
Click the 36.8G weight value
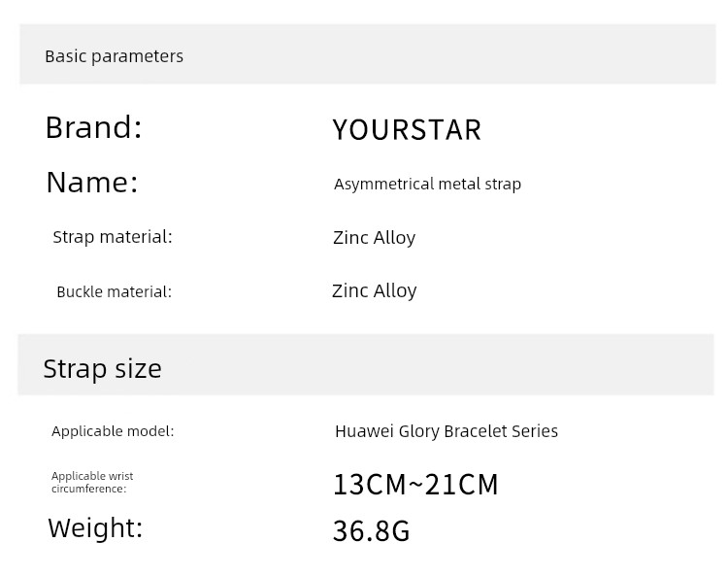(372, 531)
